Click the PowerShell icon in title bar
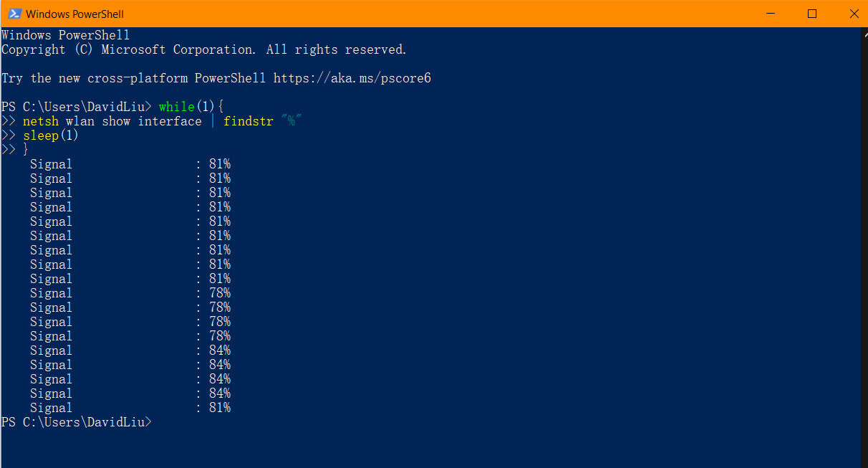The width and height of the screenshot is (868, 468). [x=14, y=14]
